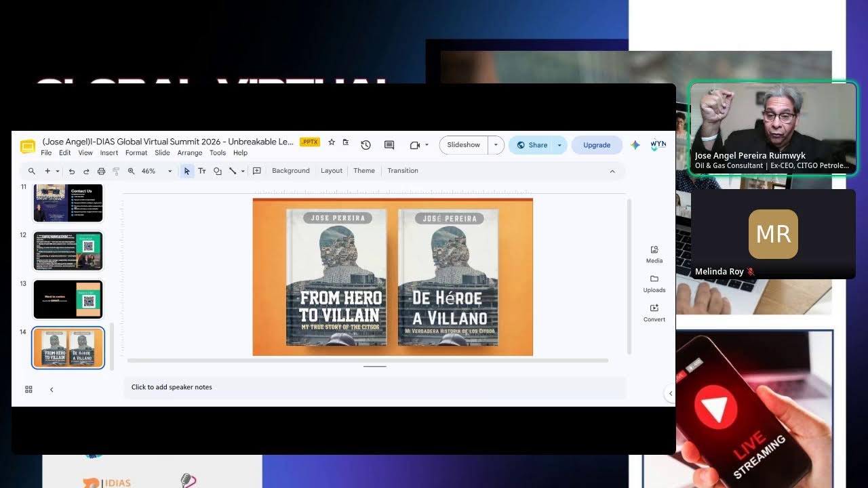
Task: Open the Convert side panel
Action: pyautogui.click(x=654, y=312)
